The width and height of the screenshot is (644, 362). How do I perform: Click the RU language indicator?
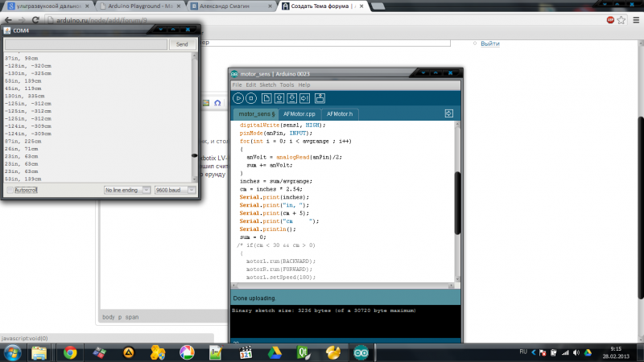(x=522, y=352)
